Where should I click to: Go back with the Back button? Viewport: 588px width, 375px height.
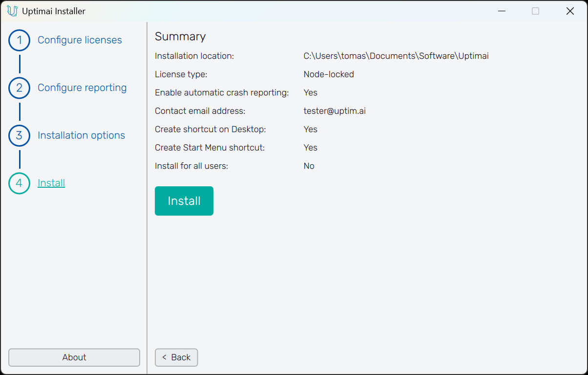[176, 357]
